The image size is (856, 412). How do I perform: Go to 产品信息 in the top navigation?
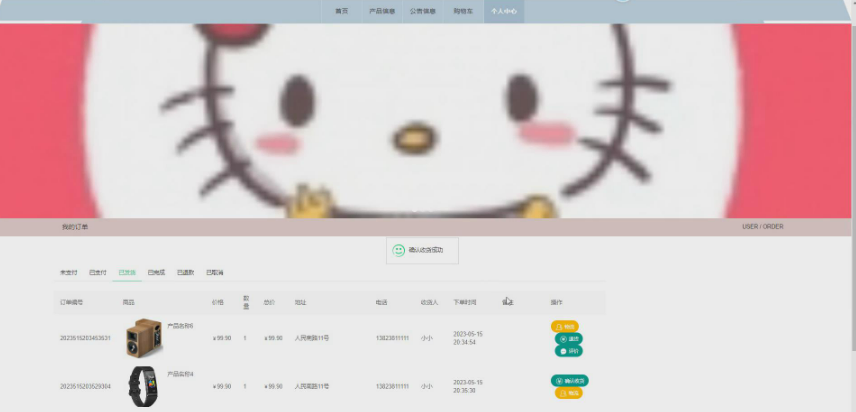(382, 11)
